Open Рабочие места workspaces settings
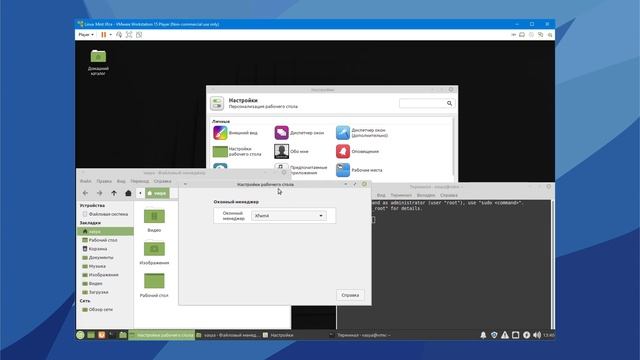Viewport: 640px width, 360px height. click(359, 170)
